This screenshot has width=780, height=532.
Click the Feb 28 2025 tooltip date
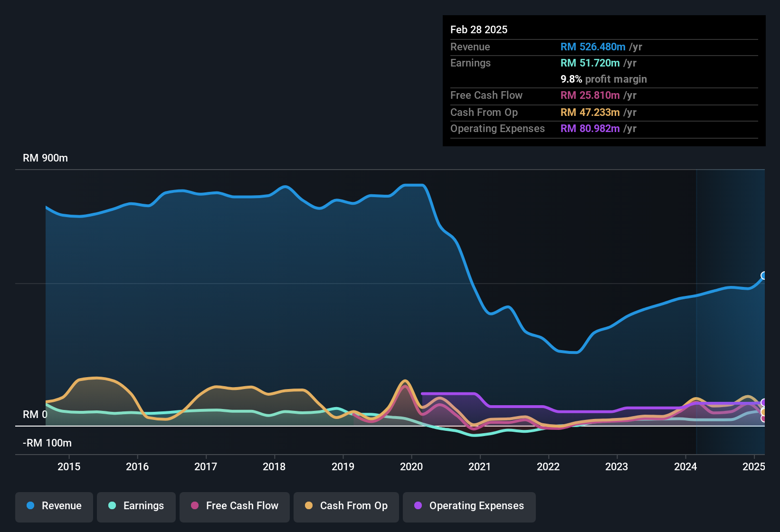[479, 29]
